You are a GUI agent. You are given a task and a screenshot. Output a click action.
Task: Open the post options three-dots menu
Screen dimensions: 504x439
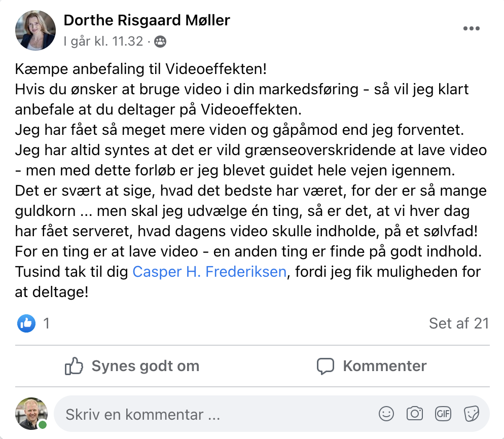point(471,28)
